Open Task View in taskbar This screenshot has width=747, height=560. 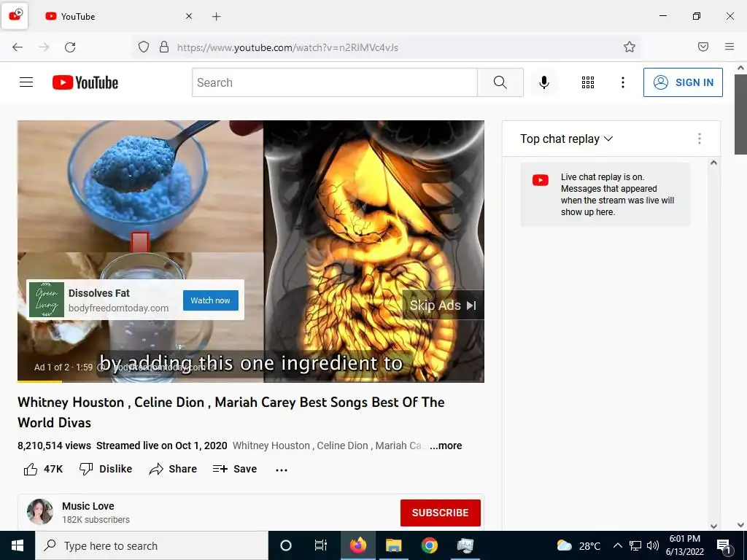[321, 545]
